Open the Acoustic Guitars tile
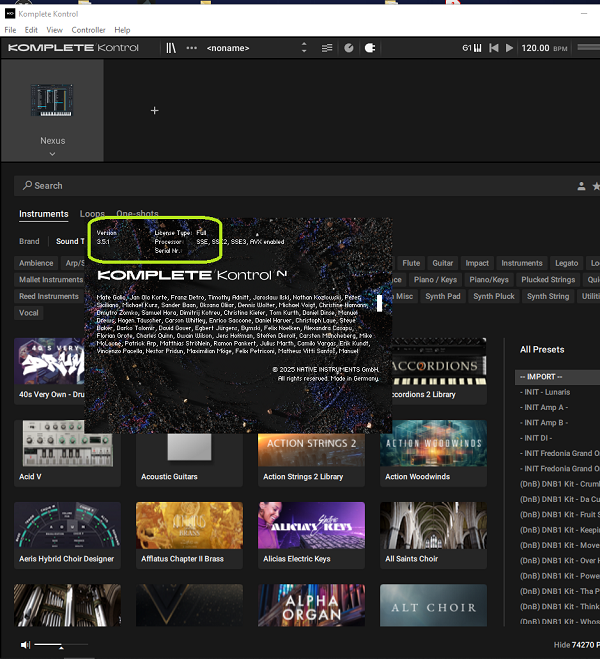This screenshot has height=659, width=600. pos(189,460)
